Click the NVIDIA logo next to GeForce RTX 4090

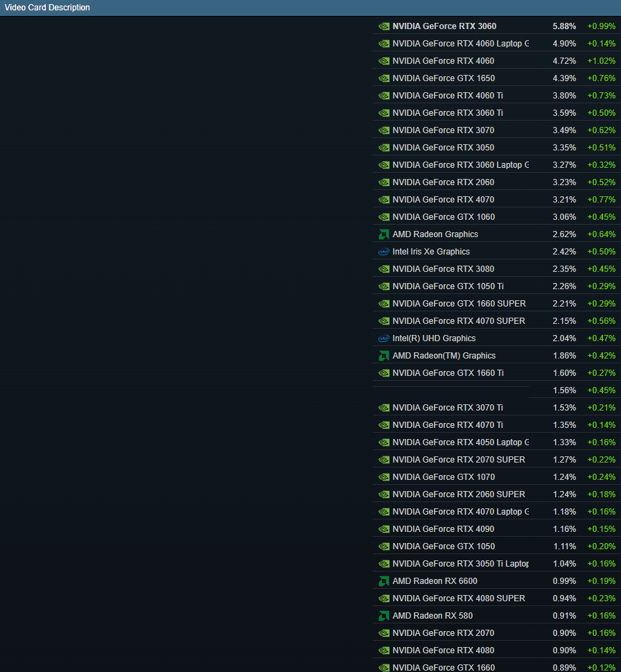(x=383, y=529)
